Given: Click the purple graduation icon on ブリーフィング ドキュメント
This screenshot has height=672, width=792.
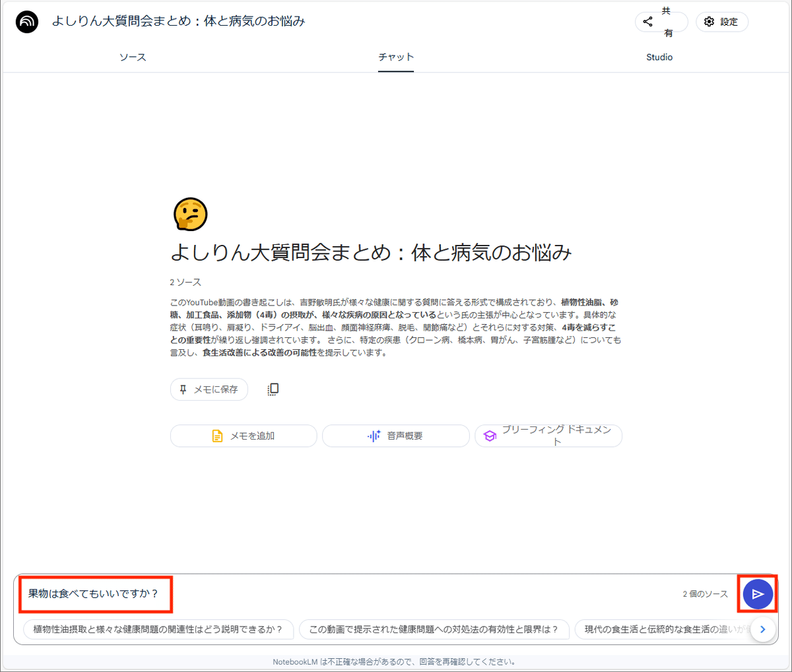Looking at the screenshot, I should pos(489,436).
